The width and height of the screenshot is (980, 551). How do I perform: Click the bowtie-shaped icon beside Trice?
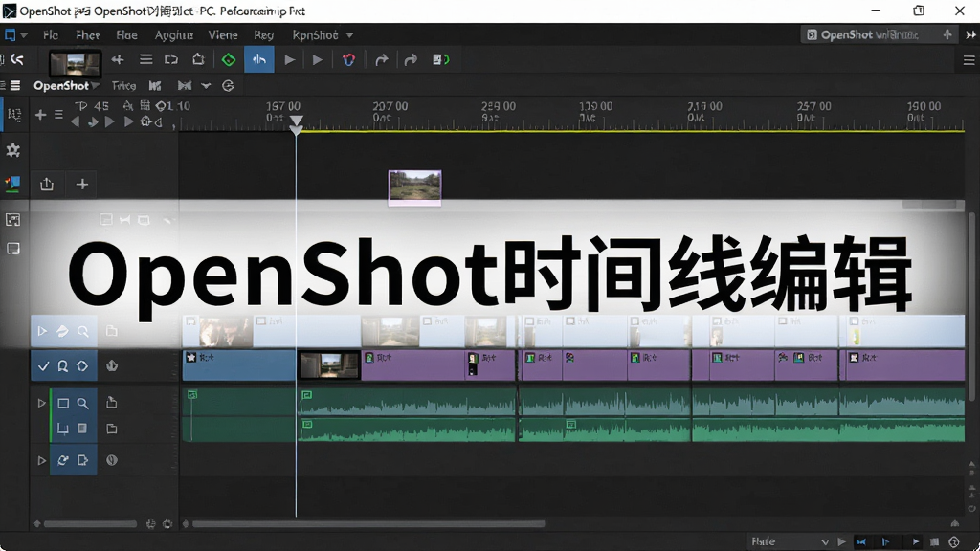pos(185,85)
